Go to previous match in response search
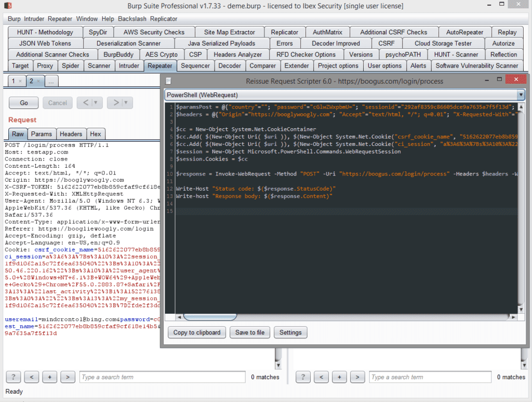Image resolution: width=532 pixels, height=402 pixels. (x=321, y=377)
